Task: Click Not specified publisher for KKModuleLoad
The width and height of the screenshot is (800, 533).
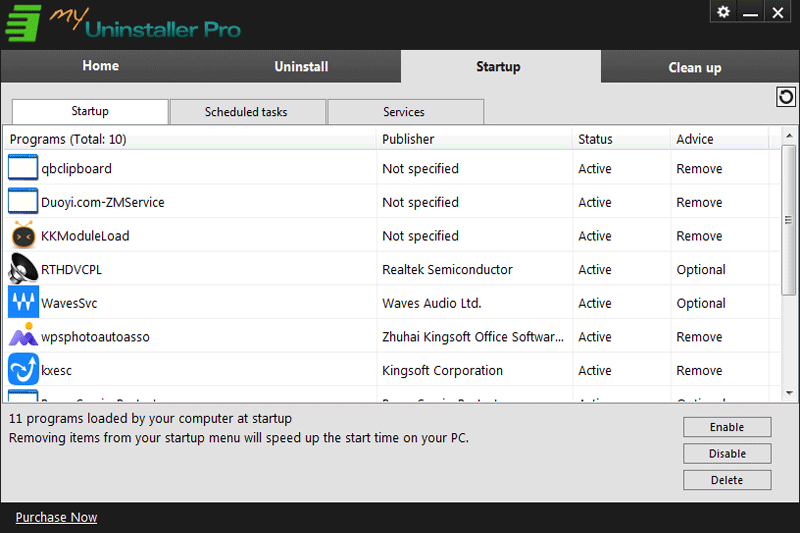Action: point(420,236)
